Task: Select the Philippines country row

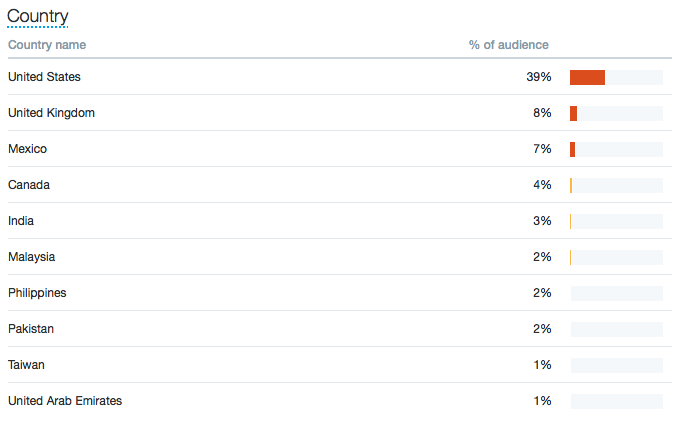Action: [340, 293]
